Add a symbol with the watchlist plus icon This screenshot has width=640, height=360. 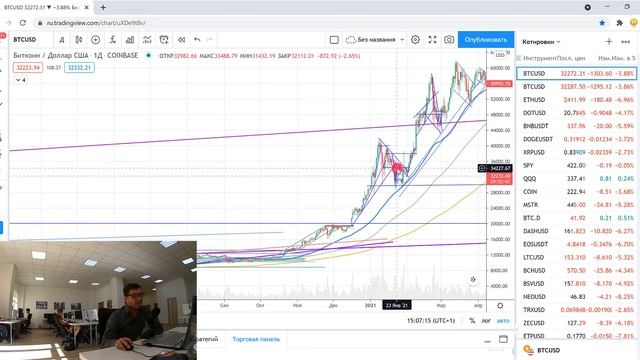point(609,42)
